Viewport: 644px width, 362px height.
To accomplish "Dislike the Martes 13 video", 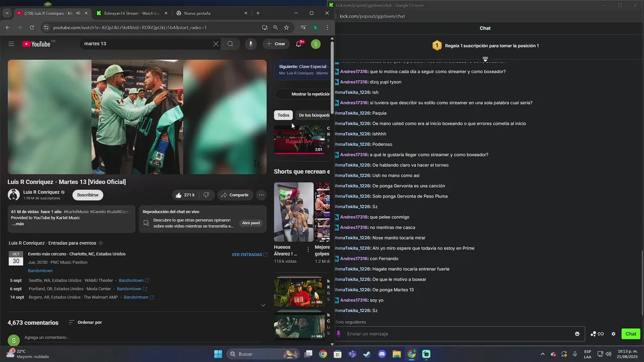I will click(206, 195).
